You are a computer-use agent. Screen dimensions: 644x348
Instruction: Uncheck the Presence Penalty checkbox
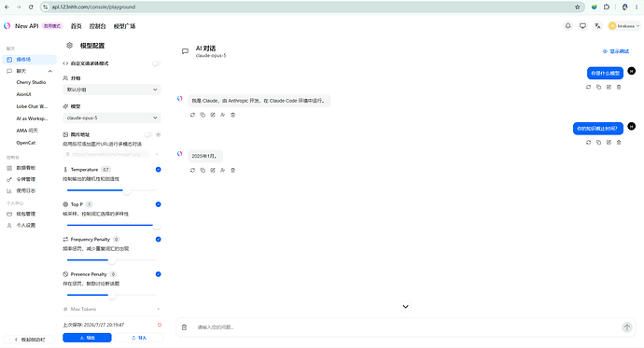[x=158, y=274]
